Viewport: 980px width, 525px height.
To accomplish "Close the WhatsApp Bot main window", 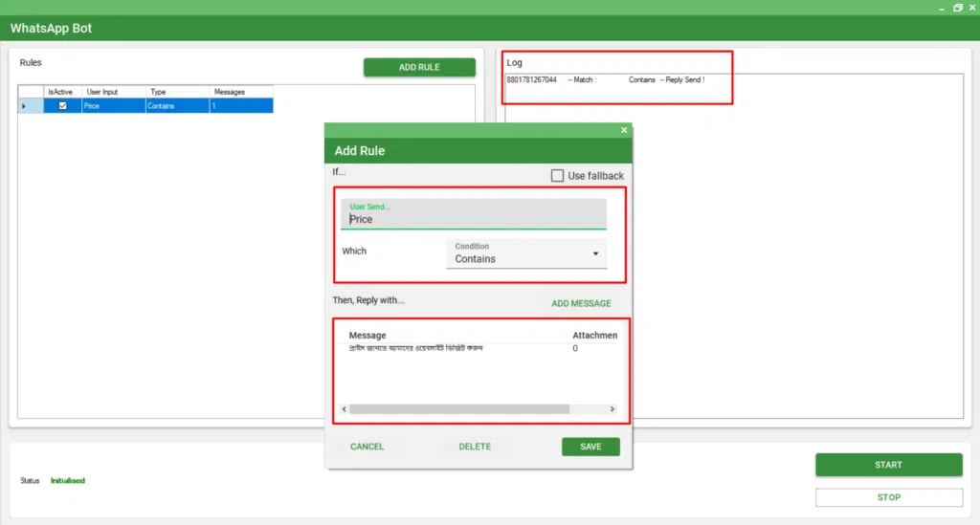I will tap(972, 8).
